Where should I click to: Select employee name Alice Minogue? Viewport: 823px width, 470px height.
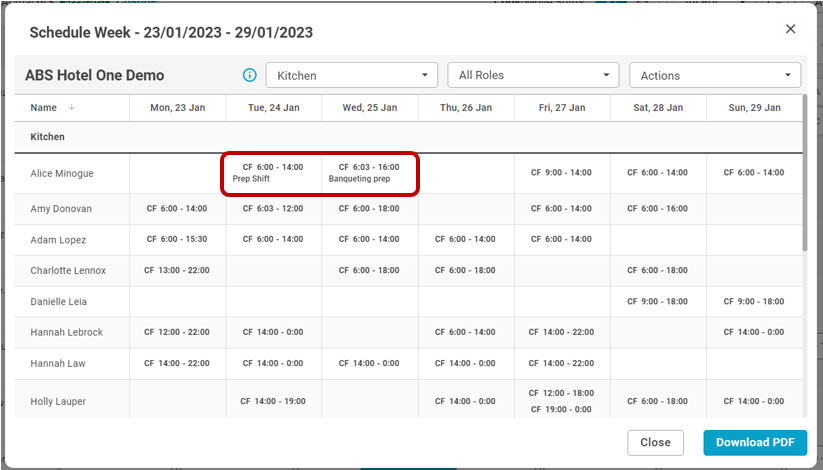pyautogui.click(x=62, y=173)
